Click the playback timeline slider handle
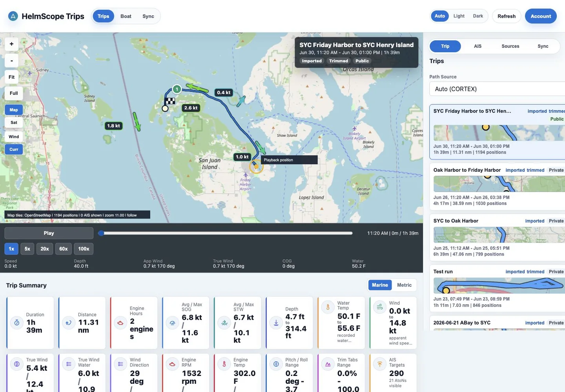The height and width of the screenshot is (392, 565). point(101,233)
